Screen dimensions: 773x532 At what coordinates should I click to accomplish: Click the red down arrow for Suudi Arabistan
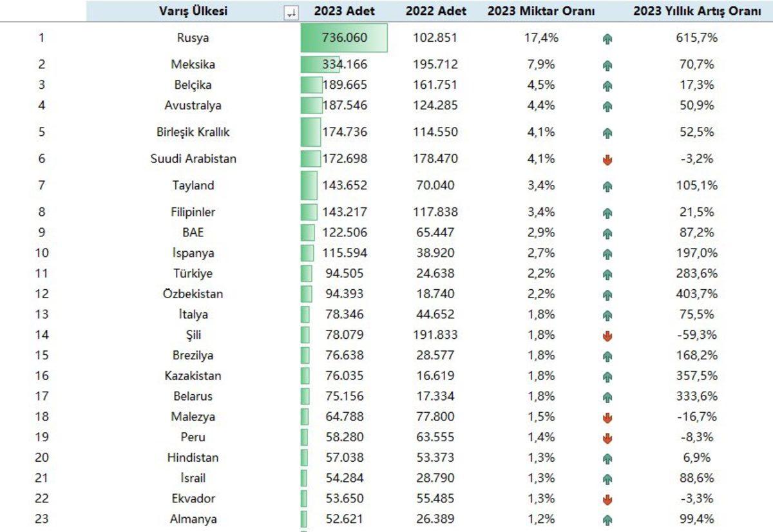(x=607, y=160)
